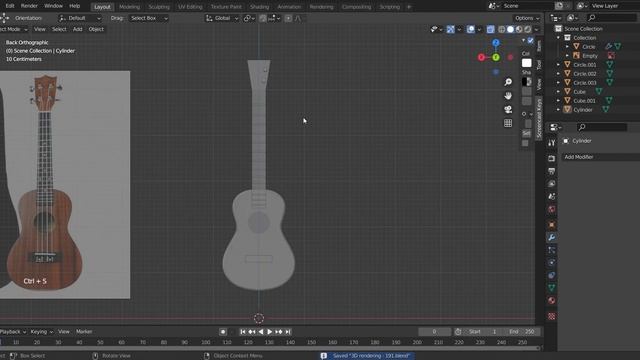Viewport: 640px width, 360px height.
Task: Open the viewport Add menu
Action: pyautogui.click(x=78, y=29)
